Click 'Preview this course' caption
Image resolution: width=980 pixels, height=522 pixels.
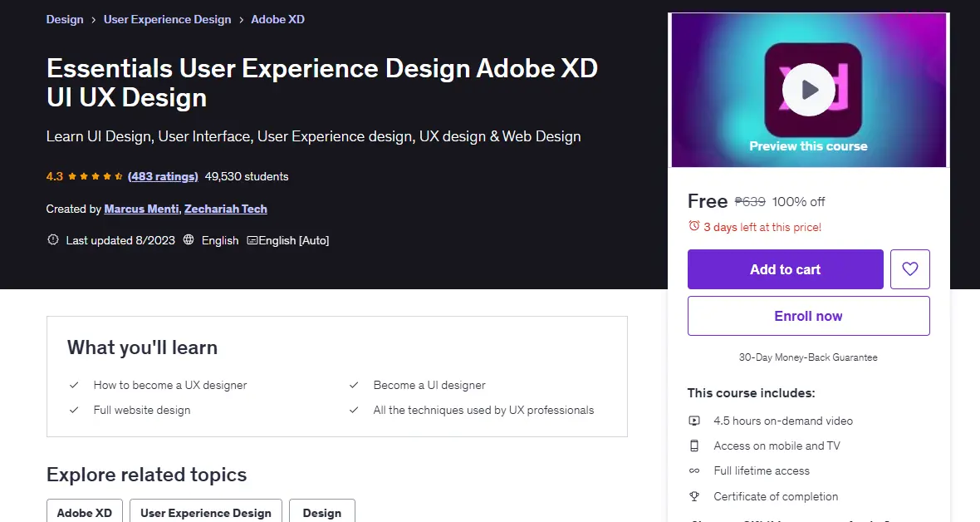tap(809, 145)
